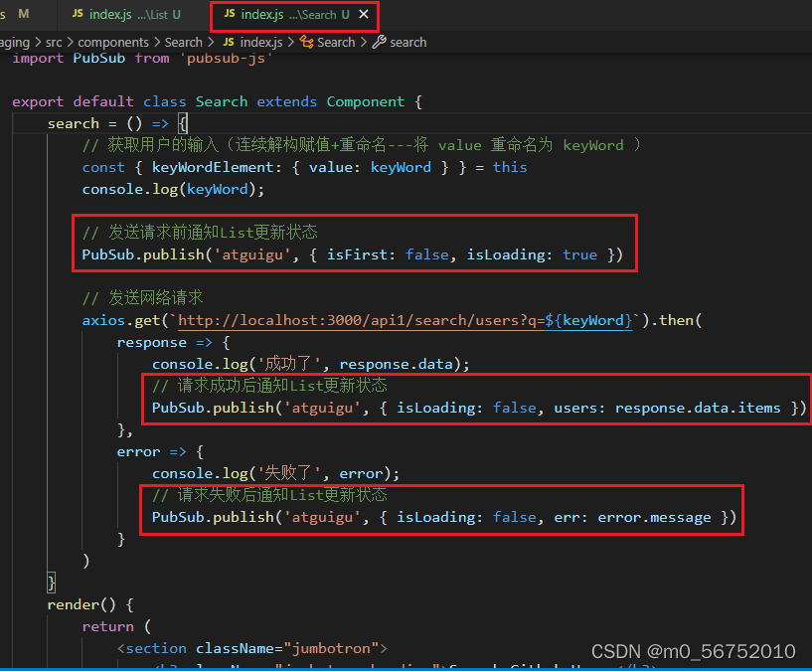Follow the localhost:3000 URL link in code
This screenshot has width=812, height=671.
point(405,321)
